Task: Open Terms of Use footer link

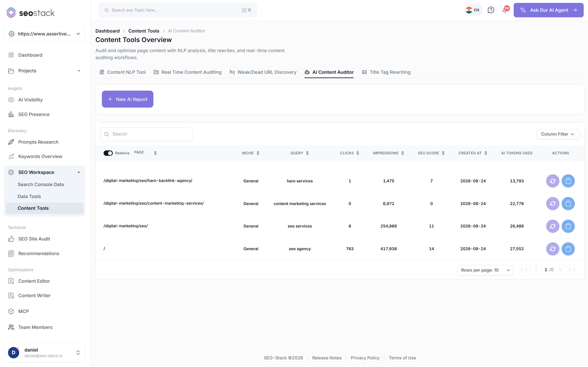Action: [x=402, y=358]
